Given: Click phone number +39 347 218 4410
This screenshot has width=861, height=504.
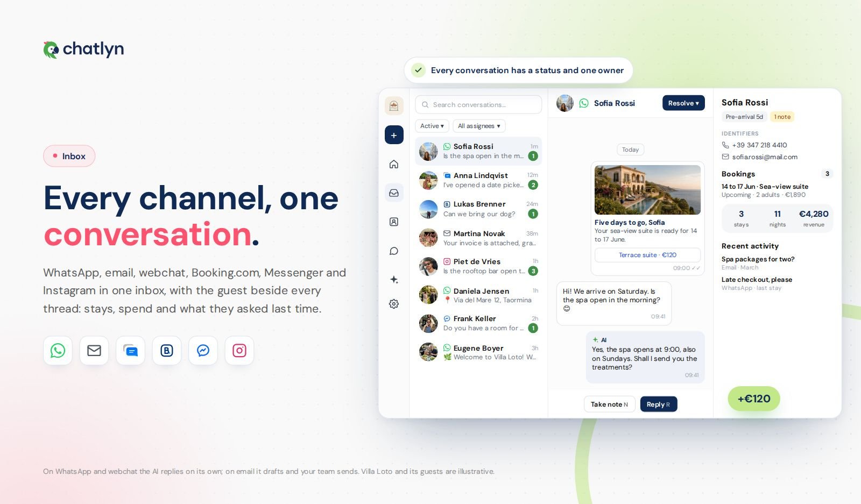Looking at the screenshot, I should pyautogui.click(x=759, y=145).
